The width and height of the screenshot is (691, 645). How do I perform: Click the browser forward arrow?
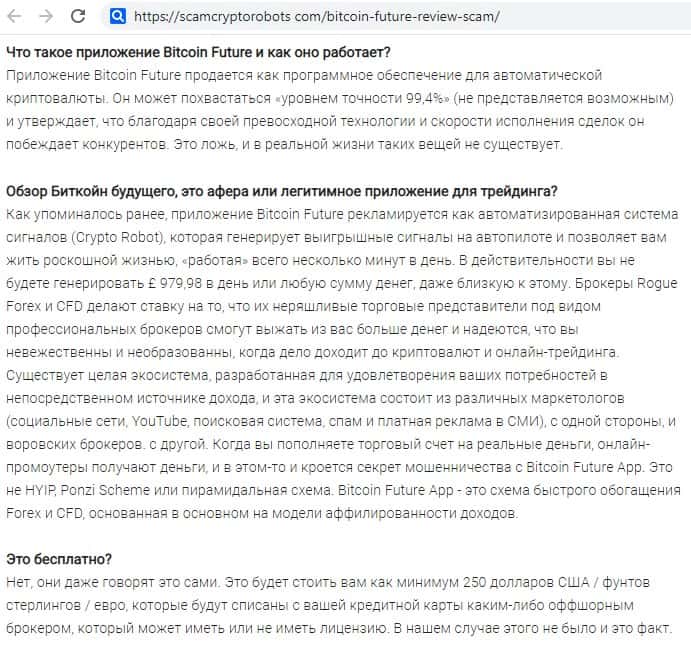pyautogui.click(x=46, y=16)
